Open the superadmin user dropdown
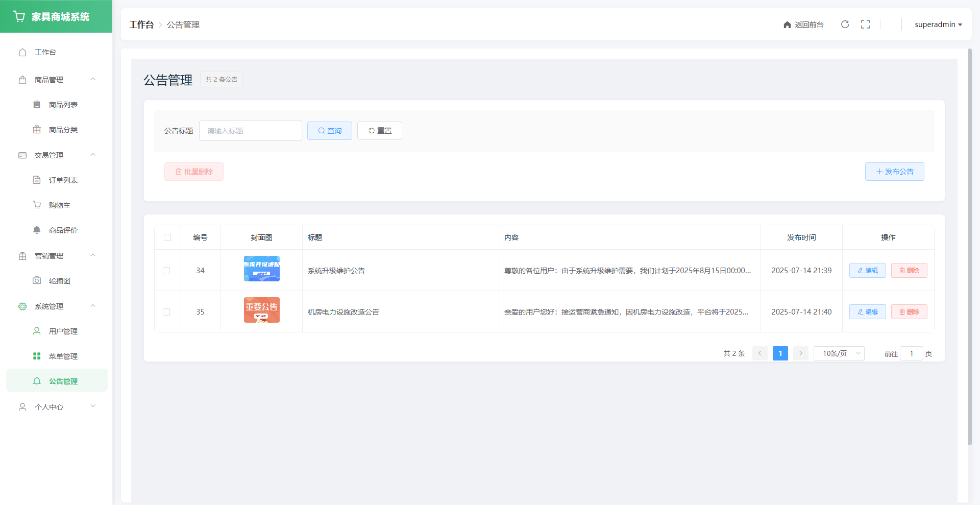 (938, 25)
